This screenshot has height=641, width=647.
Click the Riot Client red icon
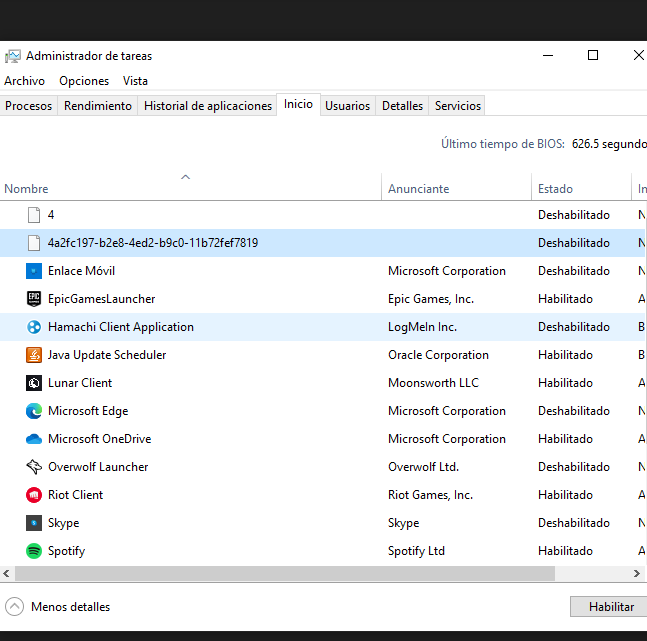[34, 495]
